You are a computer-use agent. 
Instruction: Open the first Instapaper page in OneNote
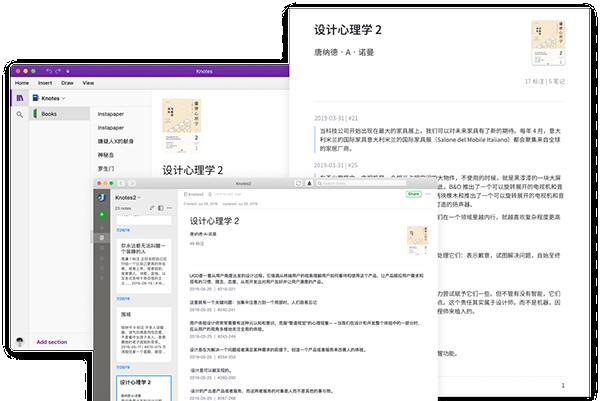click(111, 114)
